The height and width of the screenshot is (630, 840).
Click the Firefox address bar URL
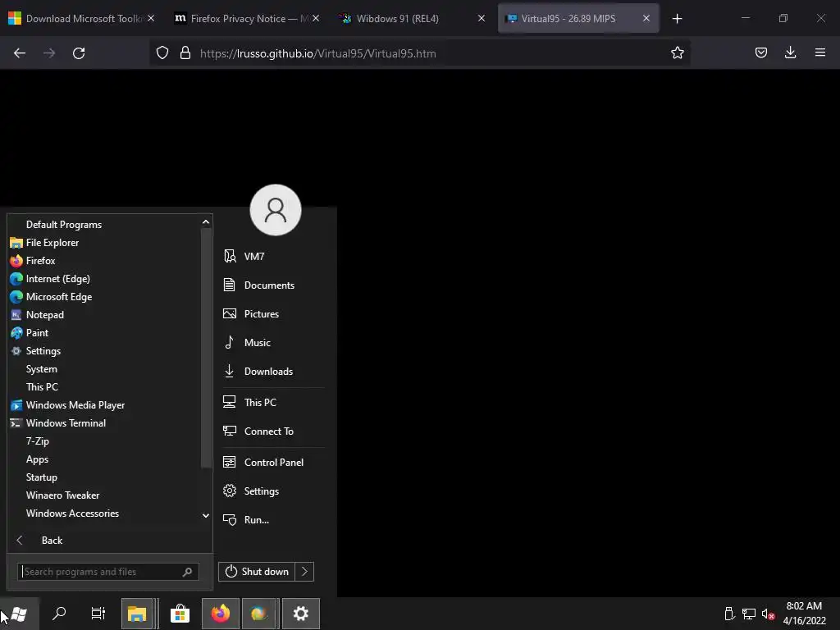click(317, 53)
